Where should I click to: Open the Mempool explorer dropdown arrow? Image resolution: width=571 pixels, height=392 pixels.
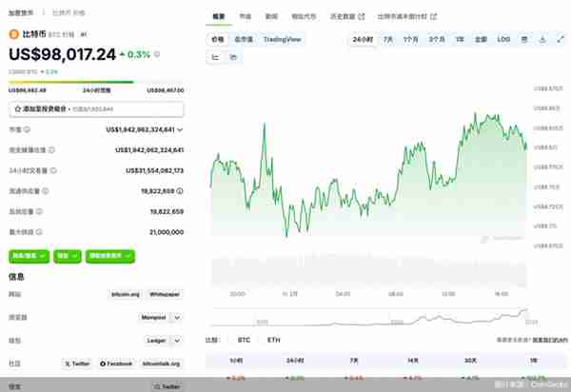(x=177, y=318)
